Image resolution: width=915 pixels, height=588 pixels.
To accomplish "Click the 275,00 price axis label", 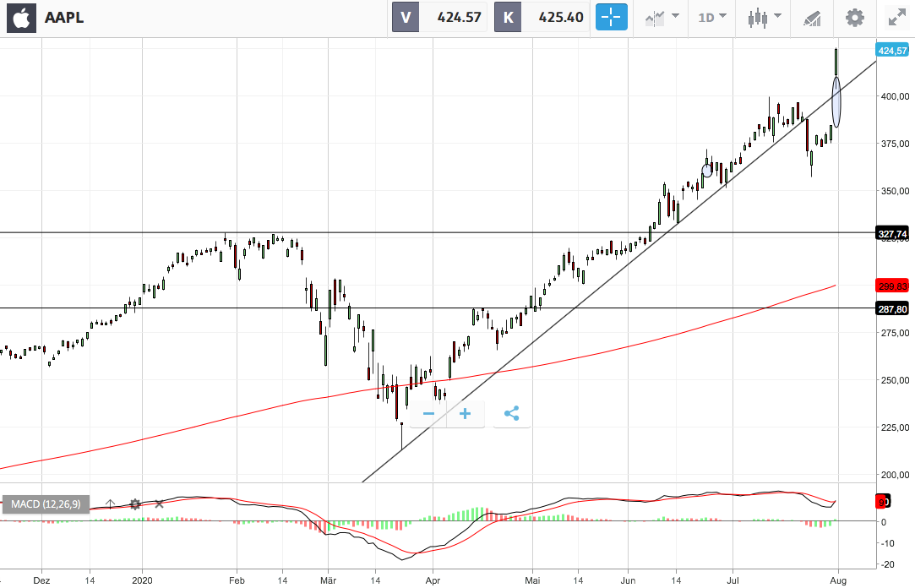I will 896,333.
